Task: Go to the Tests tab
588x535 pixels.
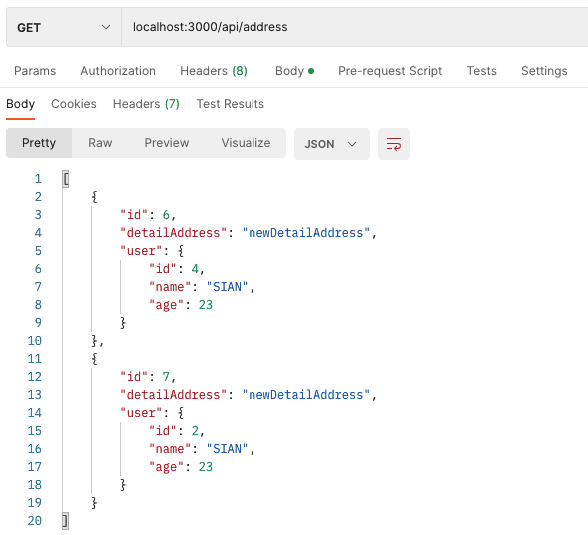Action: 482,71
